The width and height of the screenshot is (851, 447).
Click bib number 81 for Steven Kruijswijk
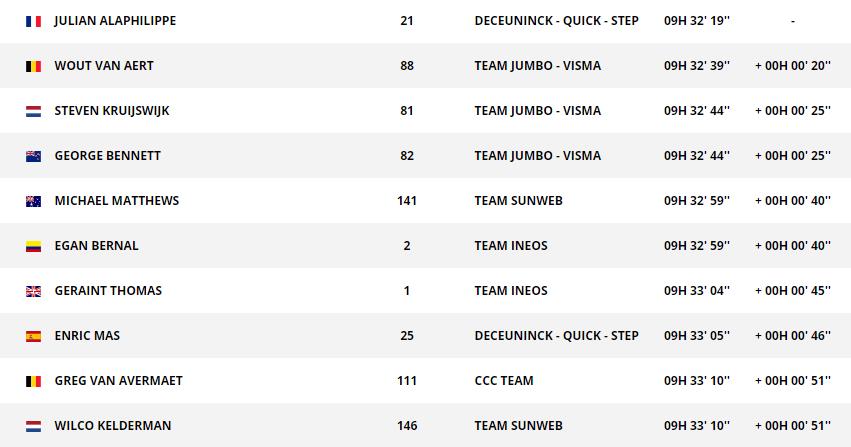[x=407, y=111]
